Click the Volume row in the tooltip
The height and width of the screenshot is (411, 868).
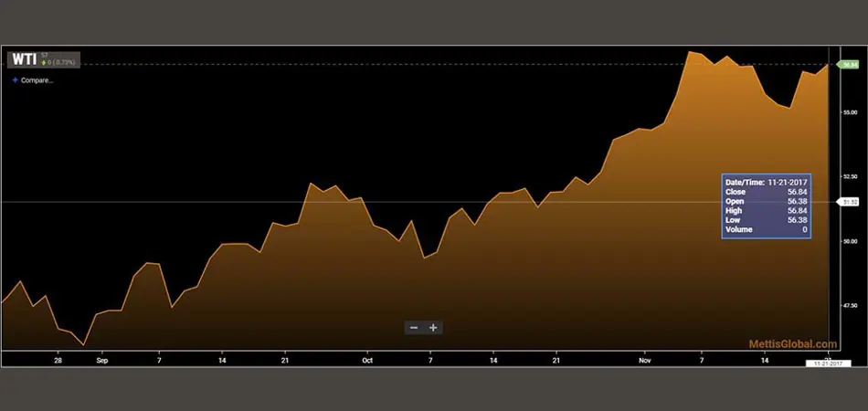tap(765, 230)
